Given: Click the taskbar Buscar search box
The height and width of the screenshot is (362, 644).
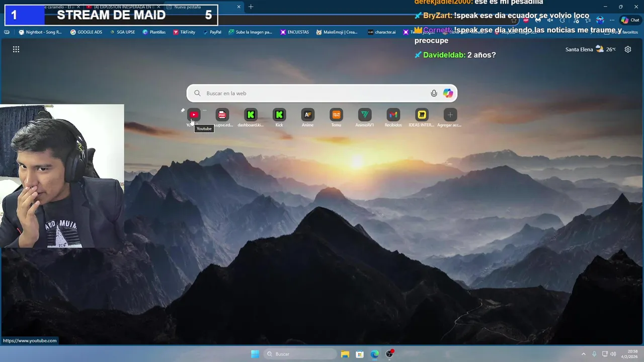Looking at the screenshot, I should 300,354.
